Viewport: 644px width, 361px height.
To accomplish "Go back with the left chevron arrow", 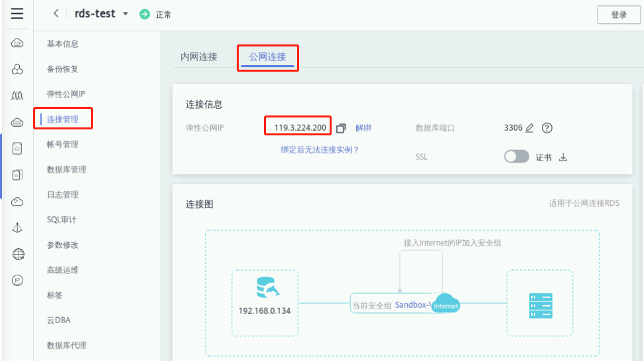I will coord(56,13).
